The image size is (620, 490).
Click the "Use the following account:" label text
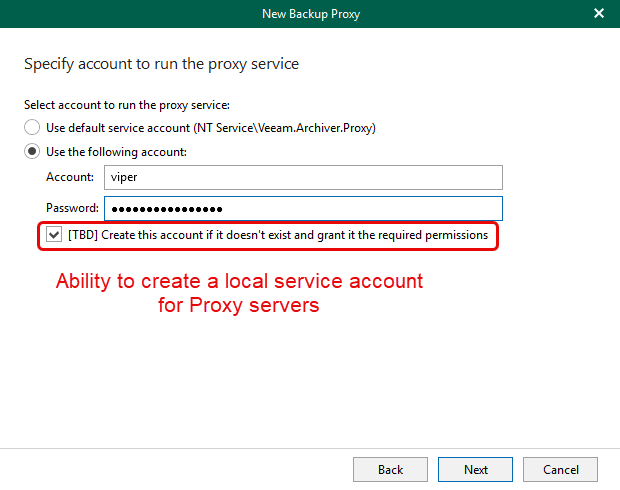click(116, 152)
